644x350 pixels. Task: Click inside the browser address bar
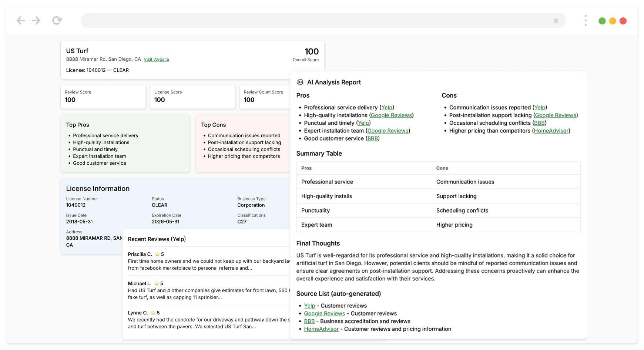pos(322,20)
